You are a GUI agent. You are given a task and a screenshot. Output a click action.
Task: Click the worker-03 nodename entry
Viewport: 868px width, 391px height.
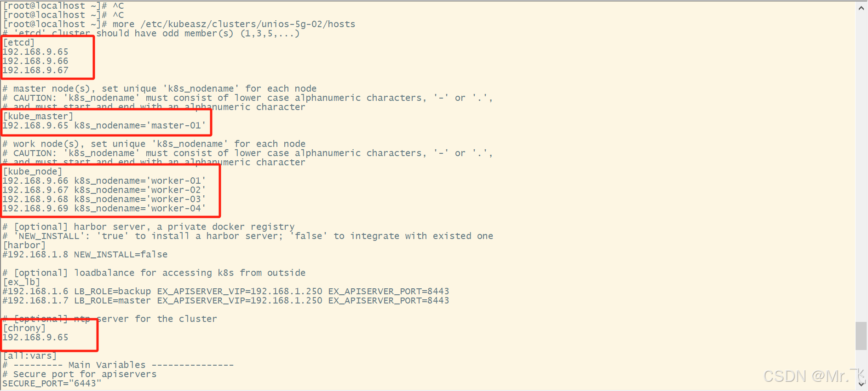coord(140,199)
